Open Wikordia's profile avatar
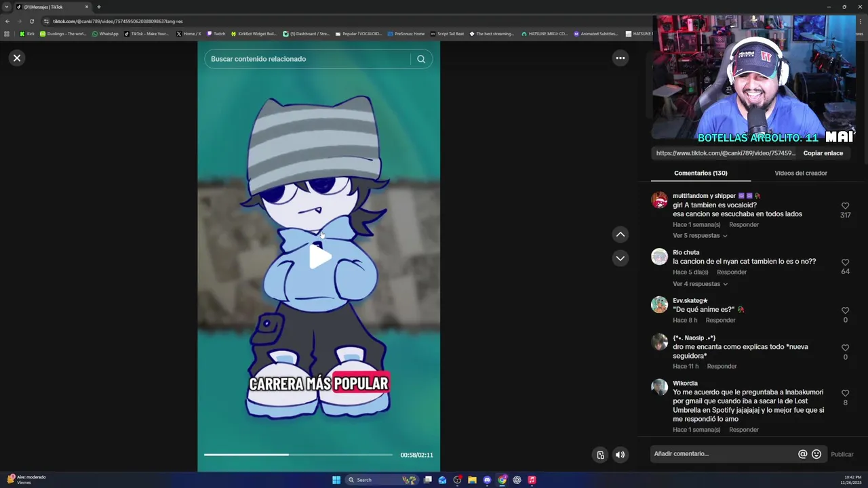This screenshot has width=868, height=488. [659, 387]
